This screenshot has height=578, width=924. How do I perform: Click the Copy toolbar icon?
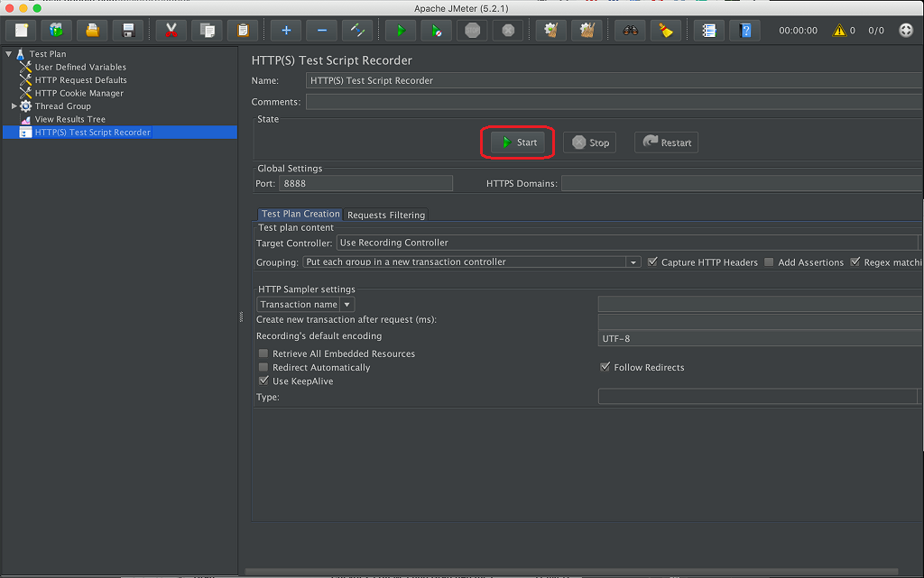coord(207,31)
